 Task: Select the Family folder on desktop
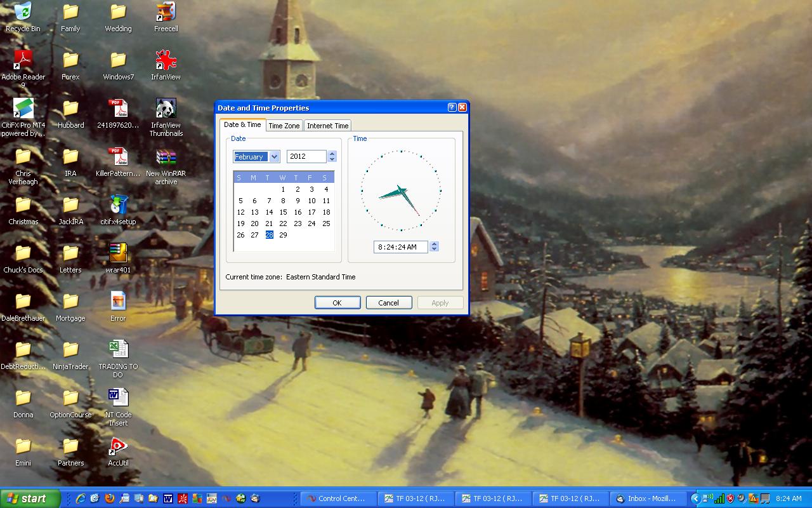tap(70, 17)
